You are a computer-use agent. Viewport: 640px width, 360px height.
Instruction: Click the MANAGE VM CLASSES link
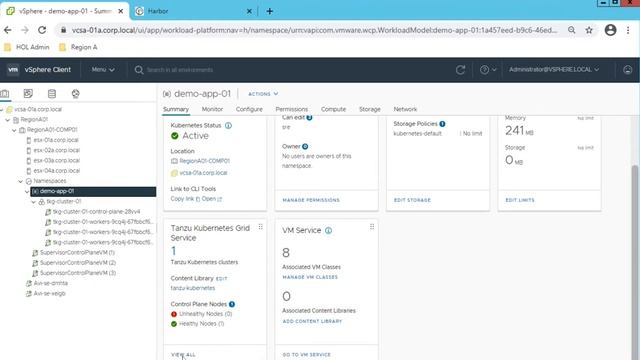[310, 277]
